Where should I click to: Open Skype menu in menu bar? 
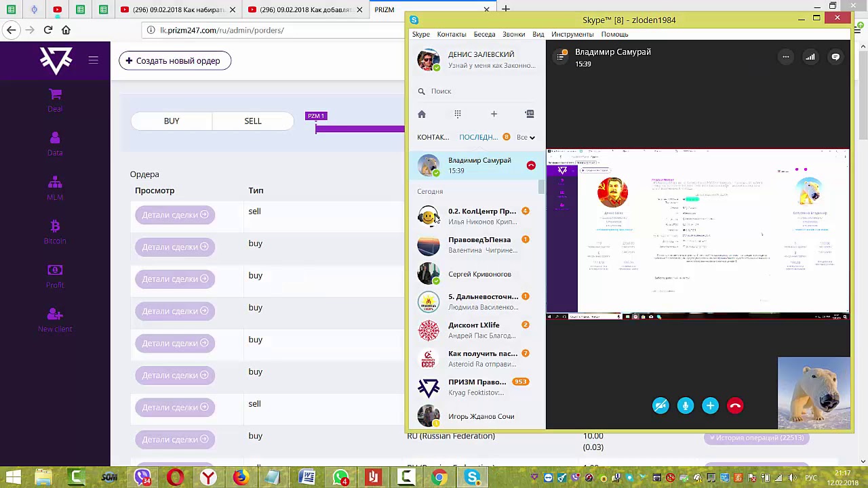pyautogui.click(x=420, y=34)
